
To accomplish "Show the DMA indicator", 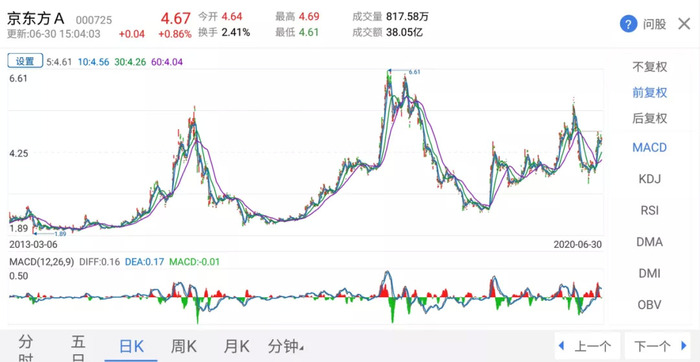I will [x=650, y=242].
